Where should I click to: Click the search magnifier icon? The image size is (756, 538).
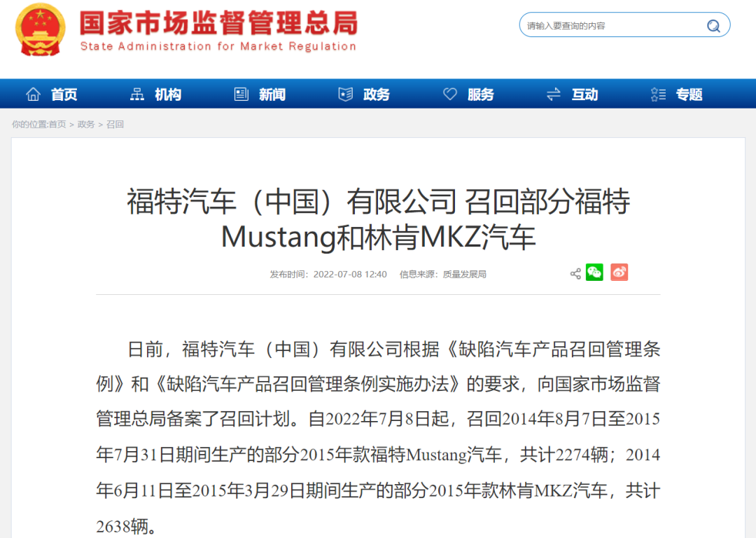tap(713, 26)
